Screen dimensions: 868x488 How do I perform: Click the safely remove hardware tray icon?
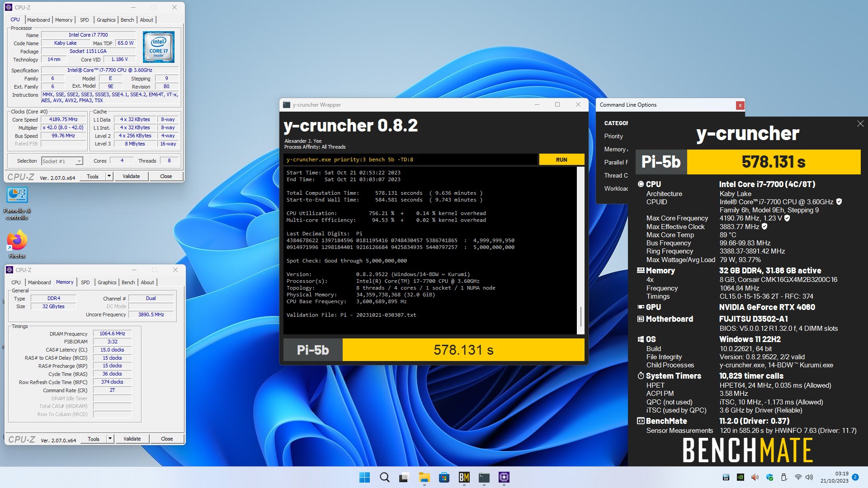click(784, 477)
